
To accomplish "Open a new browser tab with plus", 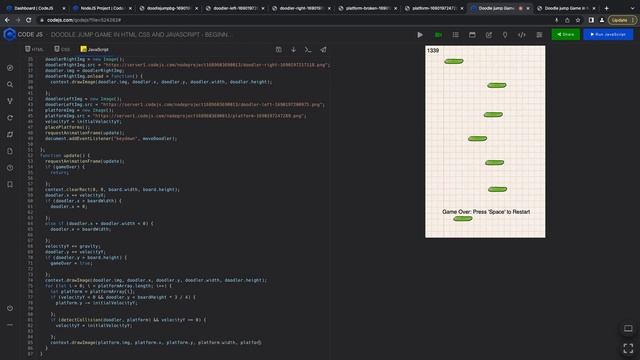I will (607, 8).
